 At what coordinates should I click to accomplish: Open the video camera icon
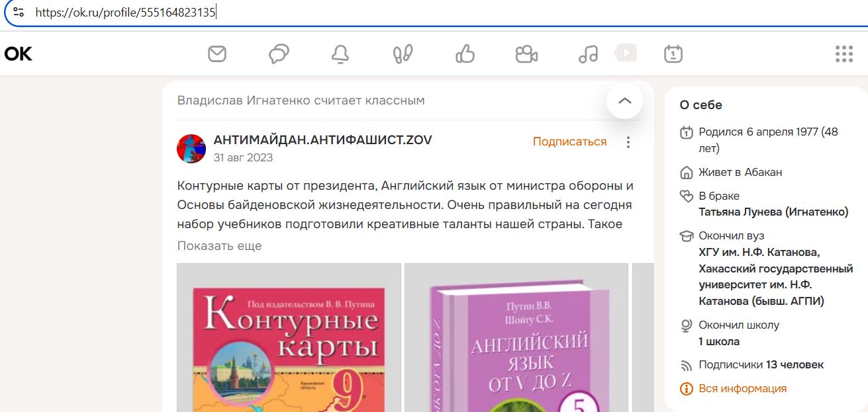tap(526, 54)
